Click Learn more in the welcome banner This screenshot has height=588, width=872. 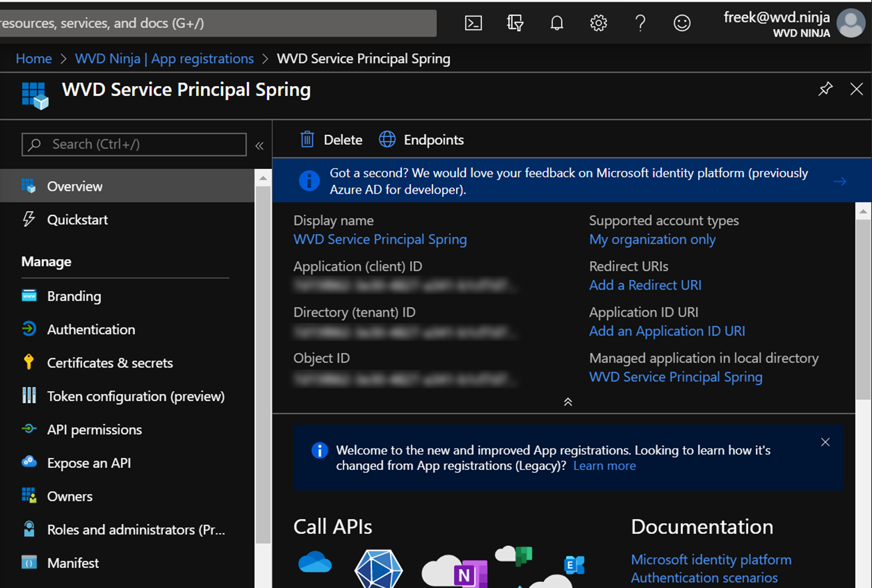604,466
